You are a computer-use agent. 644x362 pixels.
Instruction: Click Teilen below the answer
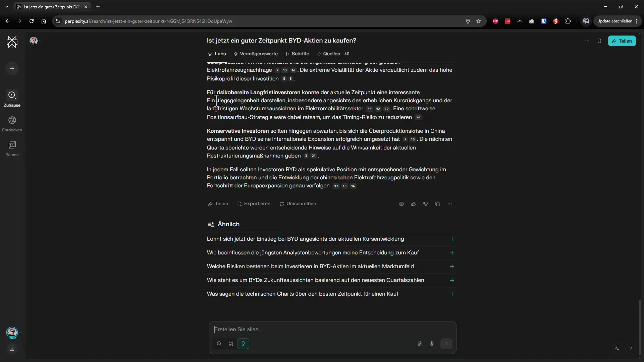(218, 204)
